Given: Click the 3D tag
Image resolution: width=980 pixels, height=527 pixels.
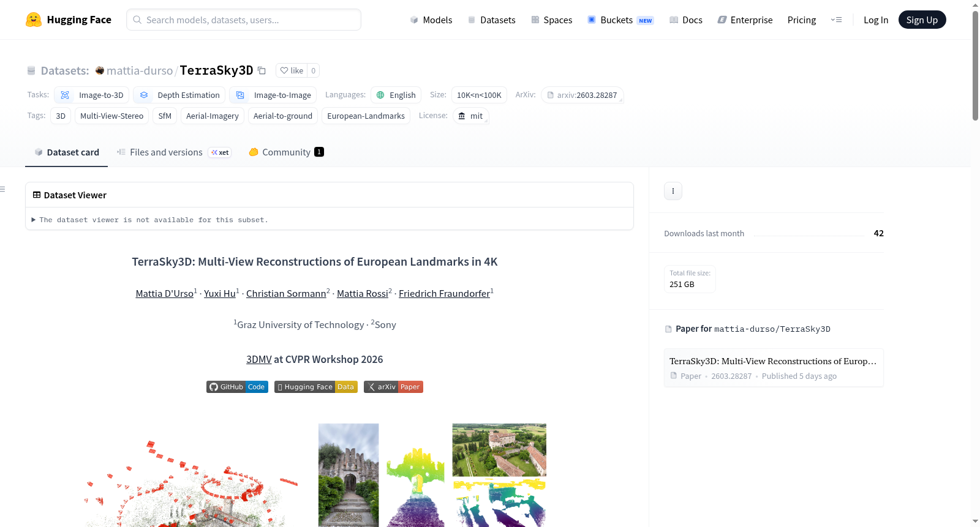Looking at the screenshot, I should (x=61, y=116).
